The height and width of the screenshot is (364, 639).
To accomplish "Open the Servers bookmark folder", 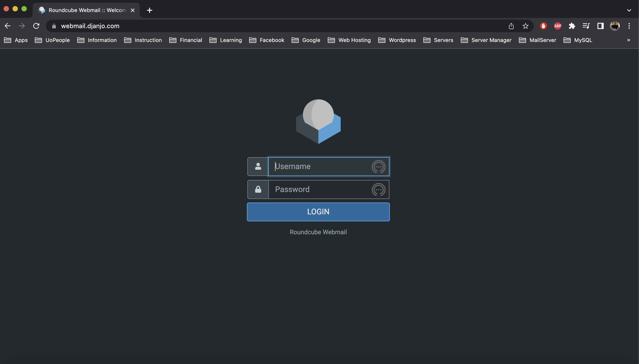I will point(438,40).
